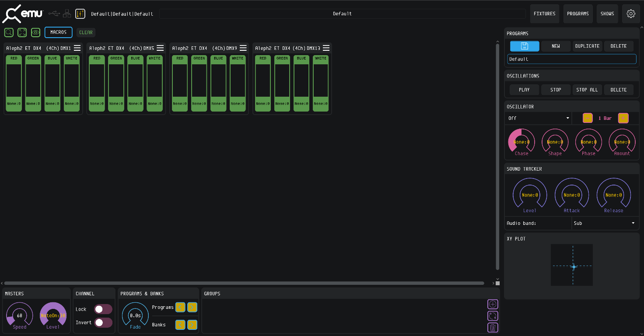Image resolution: width=644 pixels, height=336 pixels.
Task: Click the search magnifier icon
Action: click(x=9, y=32)
